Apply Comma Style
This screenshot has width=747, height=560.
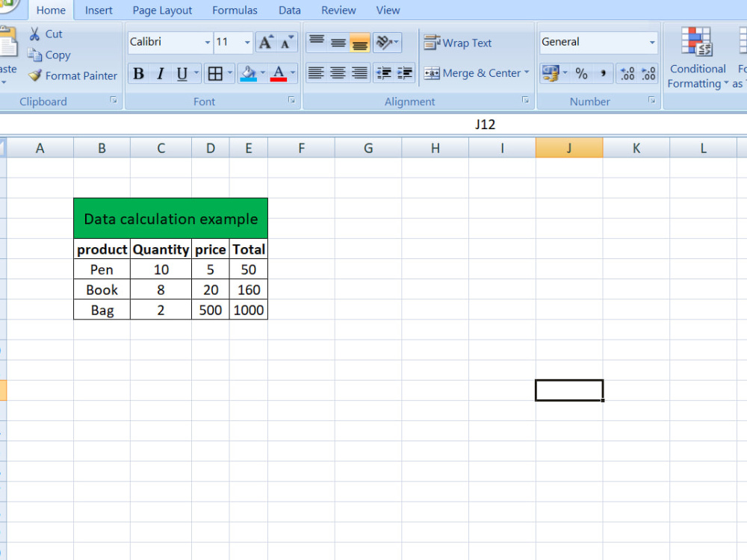(x=603, y=73)
